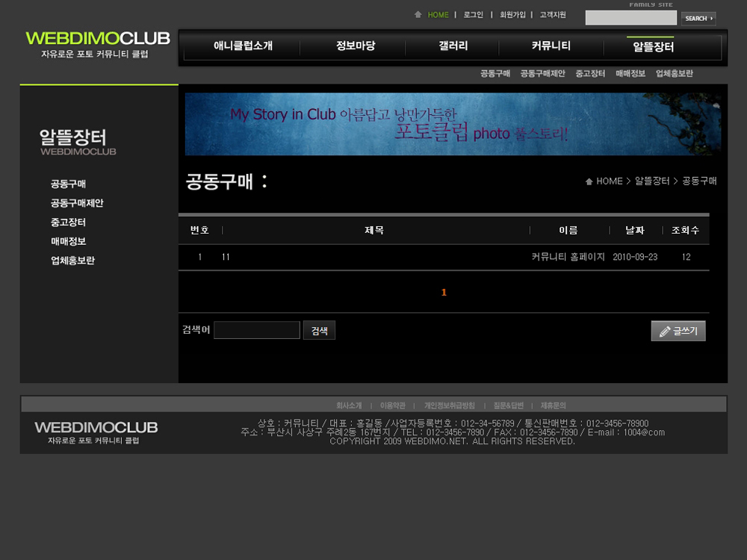This screenshot has width=747, height=560.
Task: Open 업체홍보란 in left sidebar
Action: click(72, 261)
